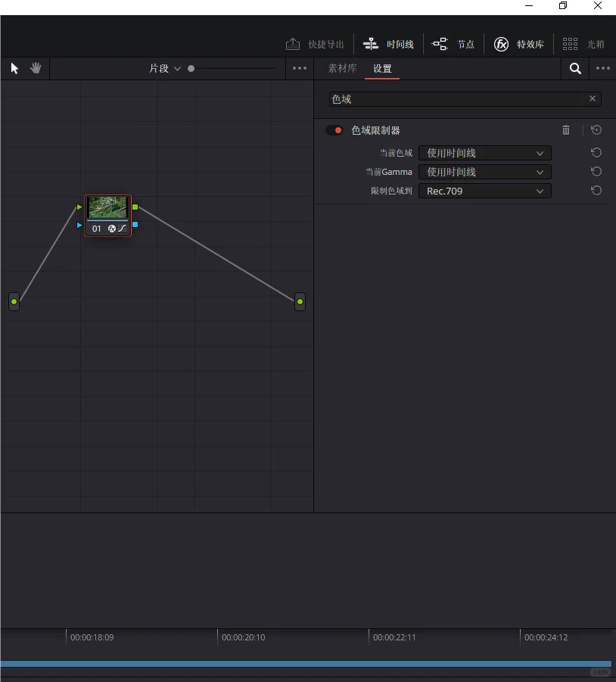Click the FX badge on node 01
The height and width of the screenshot is (682, 616).
click(x=112, y=229)
